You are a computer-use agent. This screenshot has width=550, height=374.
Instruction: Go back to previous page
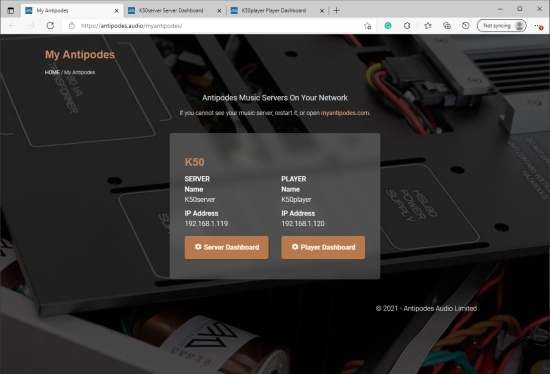[x=13, y=26]
